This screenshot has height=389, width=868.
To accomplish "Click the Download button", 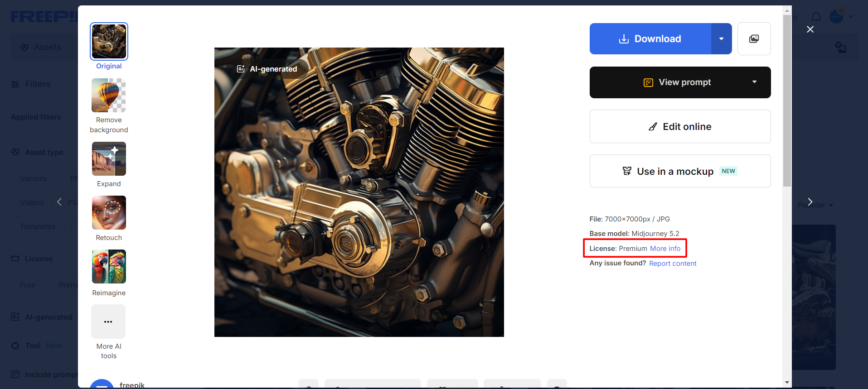I will (650, 39).
